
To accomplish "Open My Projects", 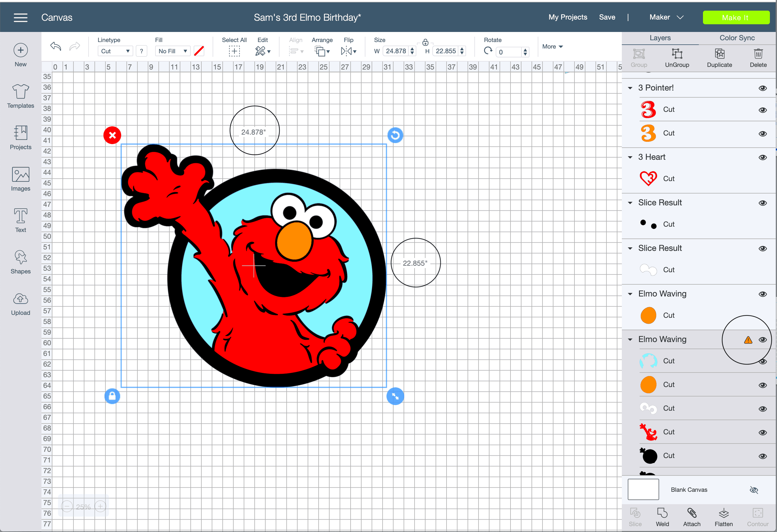I will click(568, 17).
